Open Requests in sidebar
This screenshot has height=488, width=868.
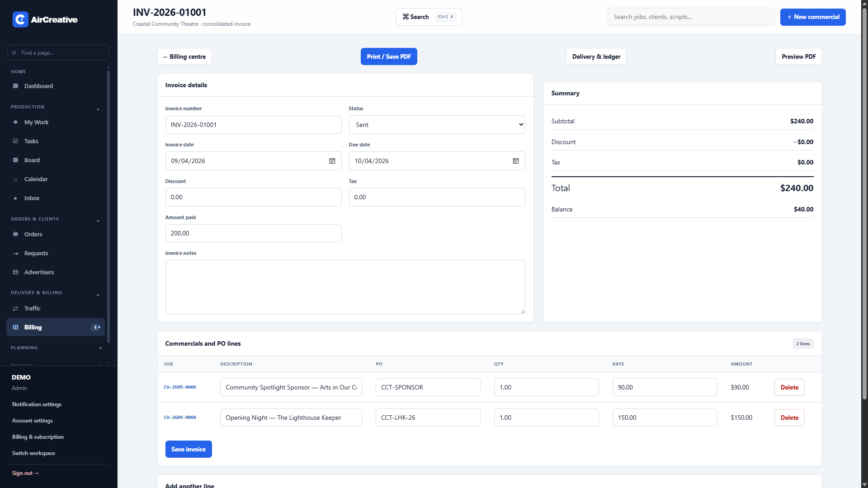(56, 253)
